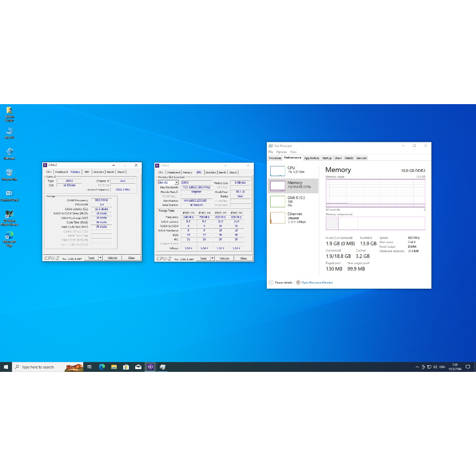Click the Task View taskbar icon
476x476 pixels.
pos(89,367)
